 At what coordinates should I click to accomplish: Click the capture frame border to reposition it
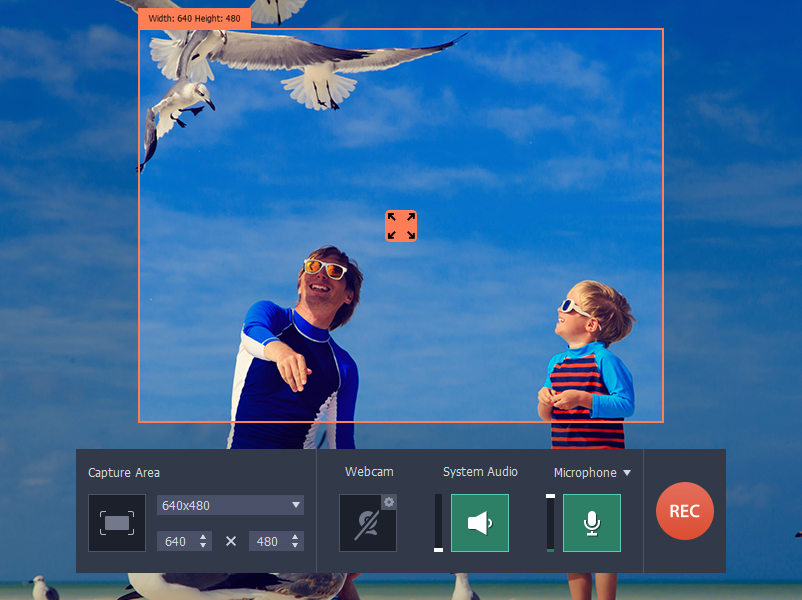tap(398, 31)
